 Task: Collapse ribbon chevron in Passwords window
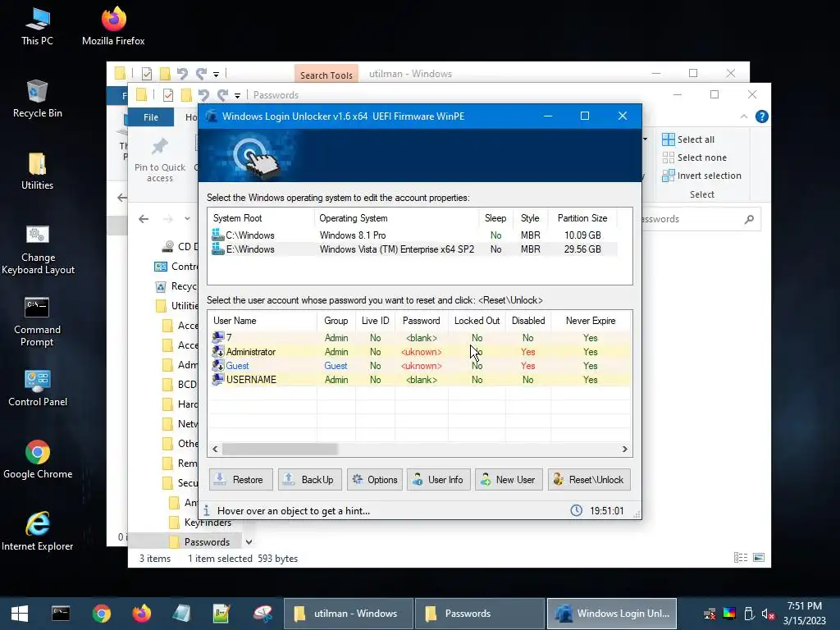click(743, 116)
